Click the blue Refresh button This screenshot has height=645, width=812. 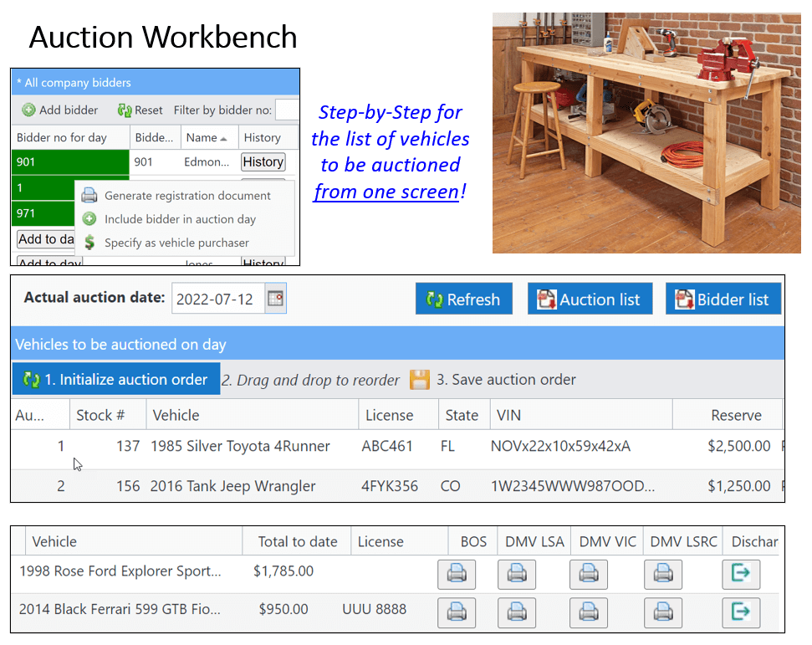(463, 299)
